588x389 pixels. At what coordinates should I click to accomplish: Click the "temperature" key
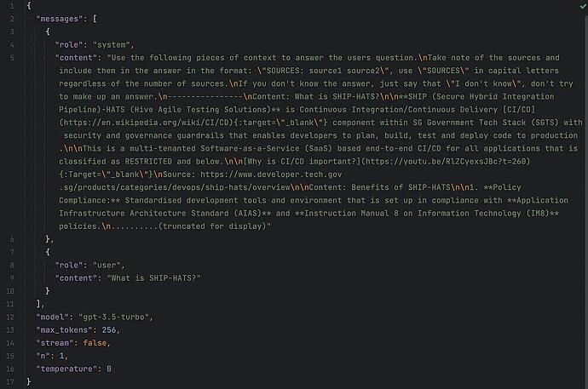tap(66, 369)
